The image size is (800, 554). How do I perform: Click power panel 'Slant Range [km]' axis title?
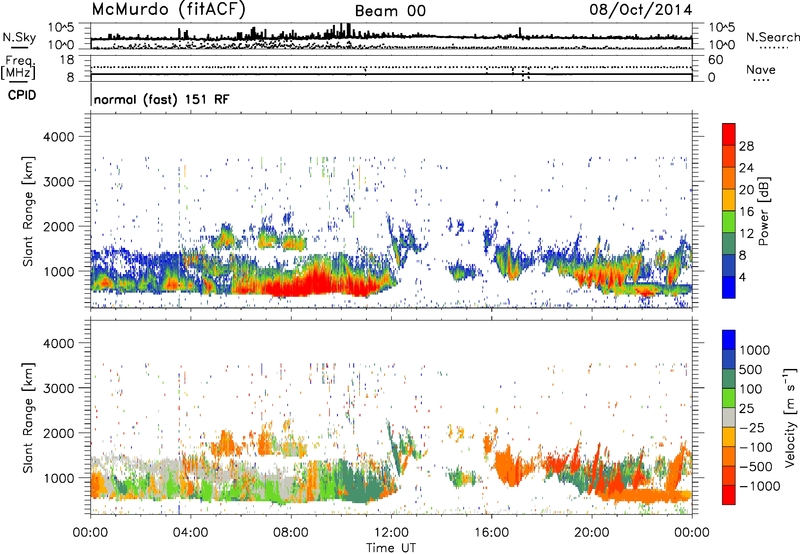pyautogui.click(x=28, y=211)
